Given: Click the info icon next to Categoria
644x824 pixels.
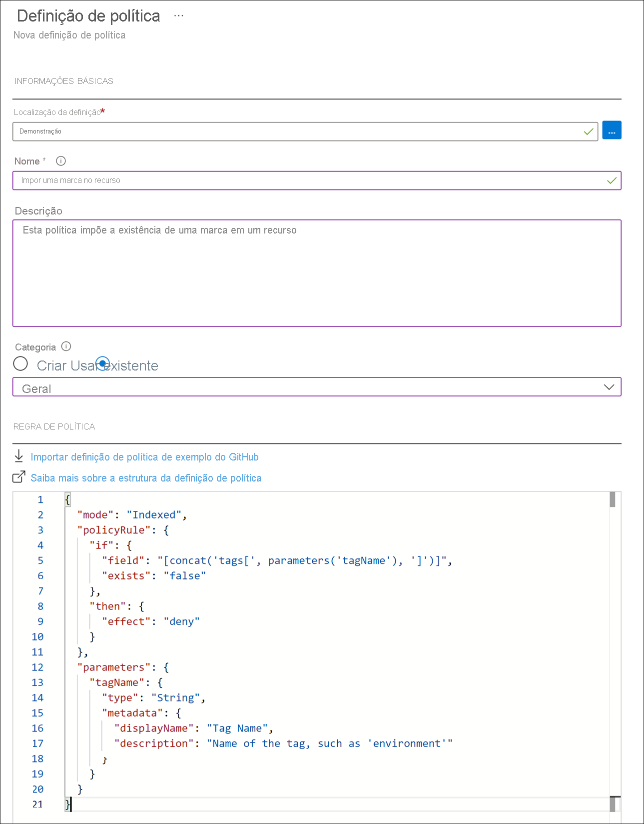Looking at the screenshot, I should point(66,346).
